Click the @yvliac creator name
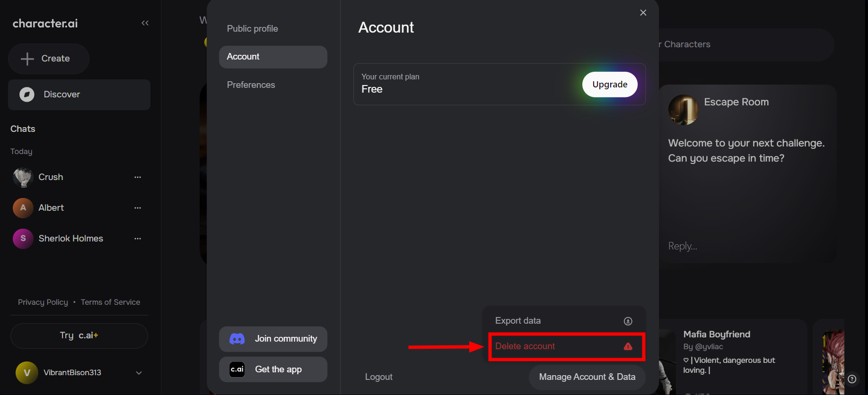868x395 pixels. click(x=709, y=347)
